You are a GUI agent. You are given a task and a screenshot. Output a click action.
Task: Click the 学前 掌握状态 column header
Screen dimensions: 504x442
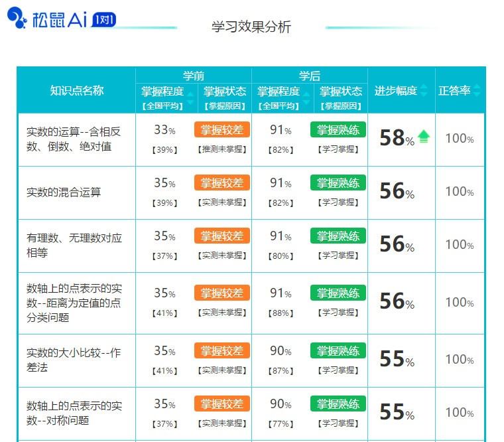225,92
